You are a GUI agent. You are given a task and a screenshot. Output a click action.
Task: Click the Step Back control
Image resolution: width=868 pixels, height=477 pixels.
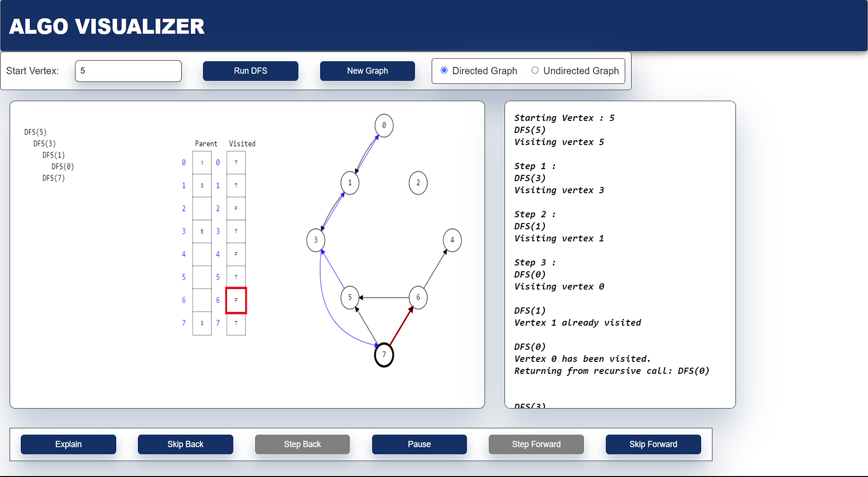tap(302, 444)
